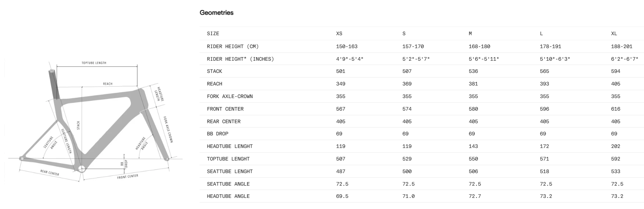Click the BB DROP label in the diagram
Image resolution: width=644 pixels, height=209 pixels.
point(124,163)
